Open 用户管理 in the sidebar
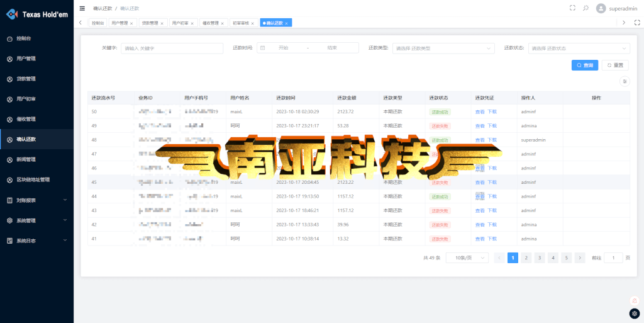Image resolution: width=644 pixels, height=323 pixels. tap(36, 59)
